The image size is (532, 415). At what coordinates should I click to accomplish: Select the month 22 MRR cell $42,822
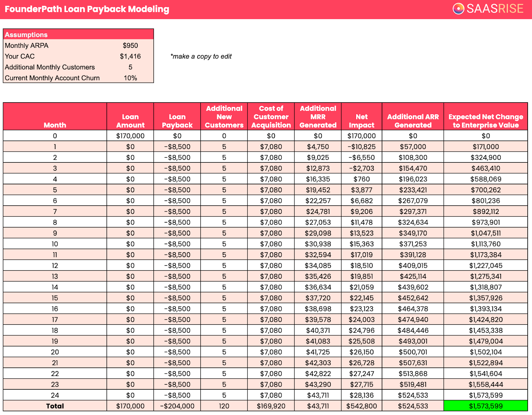tap(318, 374)
